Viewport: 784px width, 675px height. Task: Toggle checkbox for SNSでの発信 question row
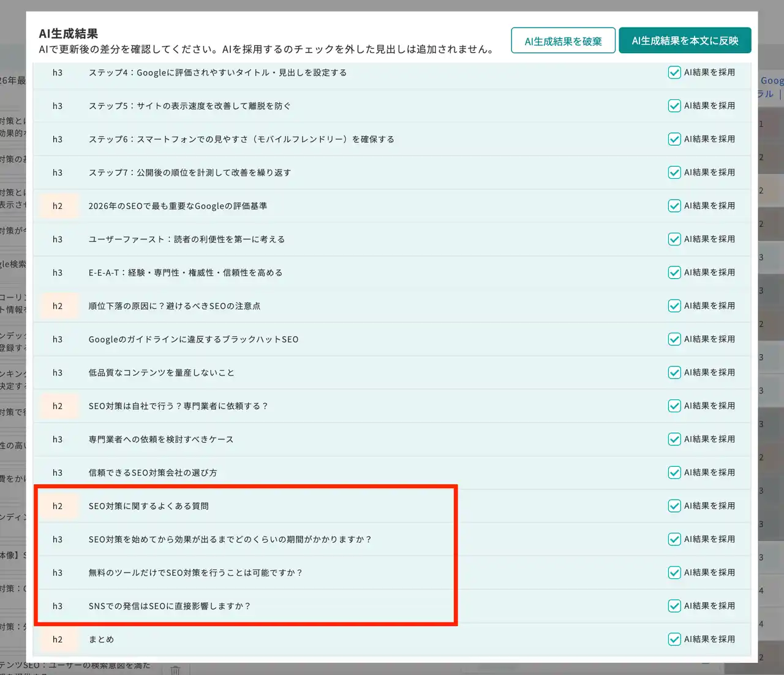point(674,606)
